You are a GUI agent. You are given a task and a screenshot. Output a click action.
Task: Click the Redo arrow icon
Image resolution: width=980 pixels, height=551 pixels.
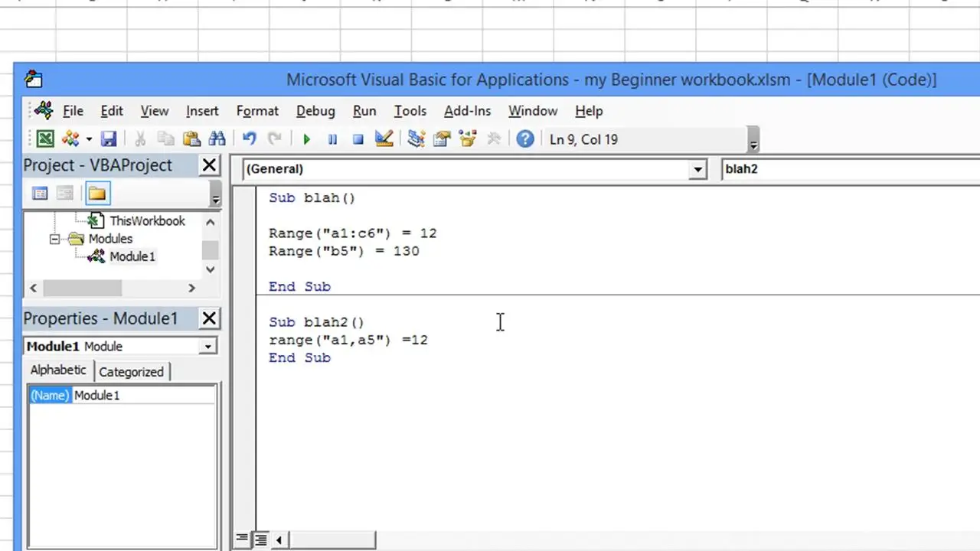pos(274,139)
